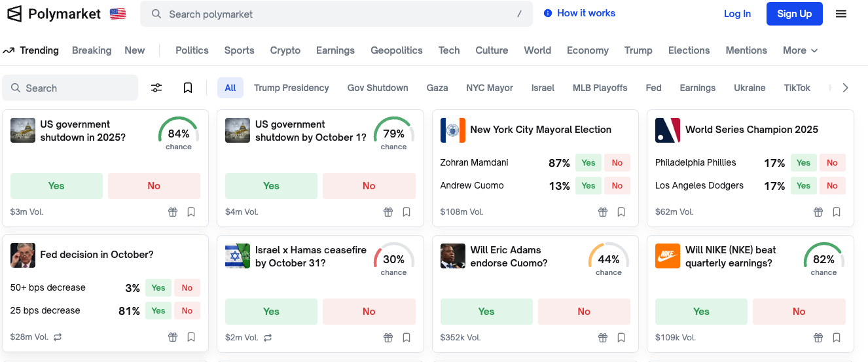Select the Gov Shutdown topic chip
This screenshot has height=362, width=868.
pyautogui.click(x=378, y=88)
